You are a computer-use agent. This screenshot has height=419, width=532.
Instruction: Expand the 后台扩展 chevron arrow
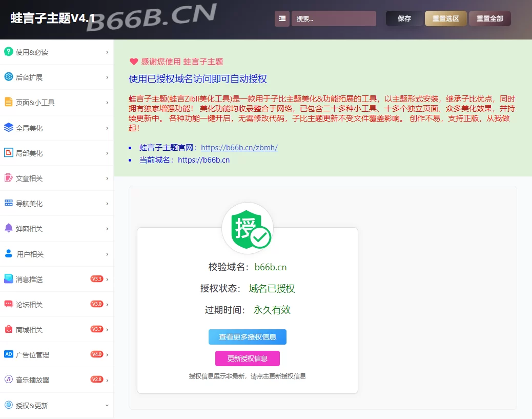107,77
